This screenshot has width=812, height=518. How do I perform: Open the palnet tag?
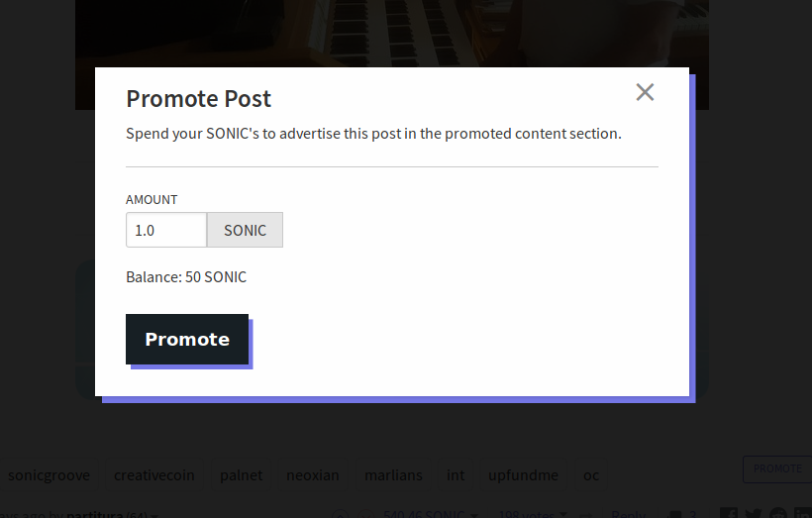(x=242, y=475)
